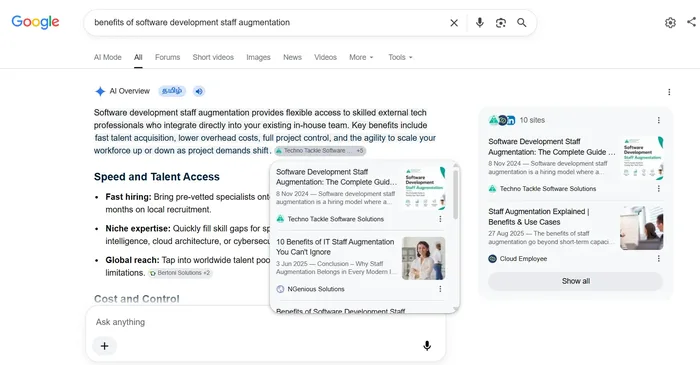The width and height of the screenshot is (700, 365).
Task: Click the Show all button
Action: click(575, 281)
